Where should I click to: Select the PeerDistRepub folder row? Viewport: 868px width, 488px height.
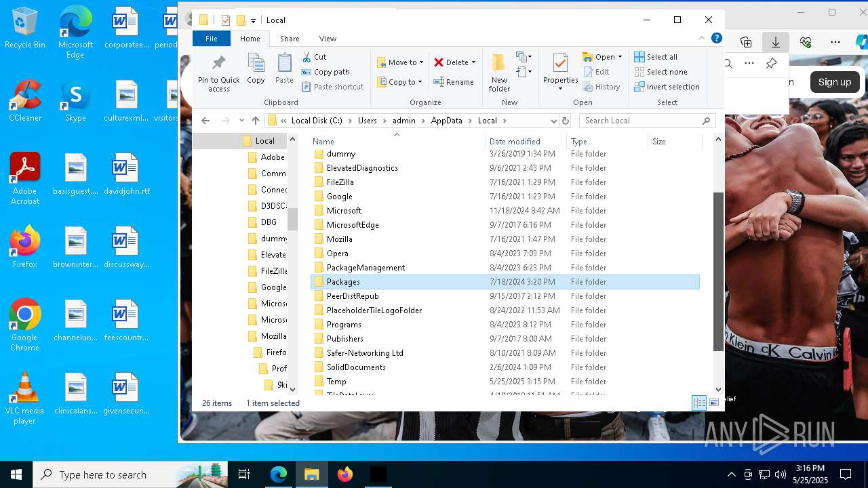click(505, 296)
